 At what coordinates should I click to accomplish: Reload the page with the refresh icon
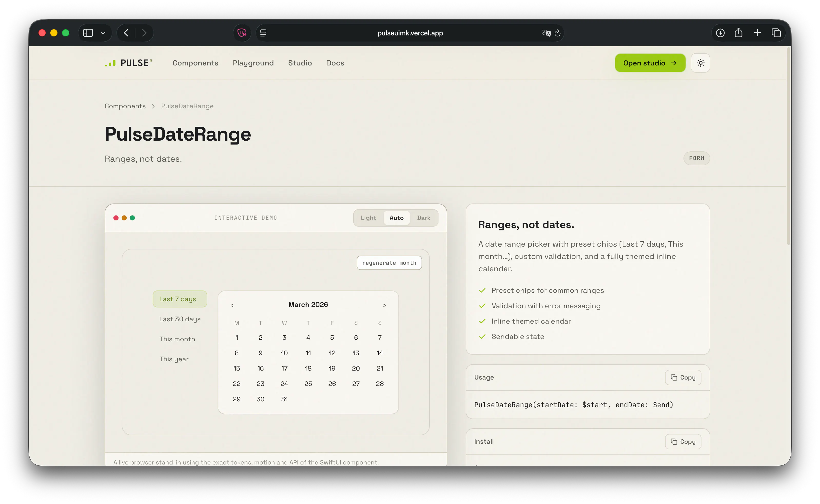click(558, 33)
